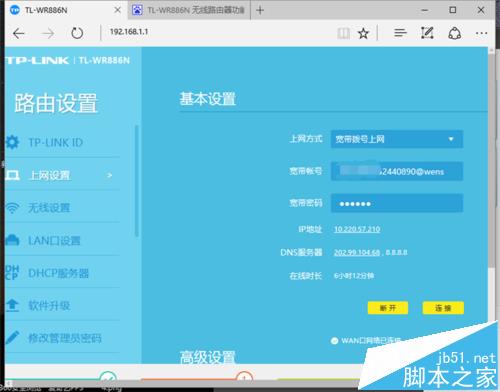
Task: Open the LAN口设置 menu item
Action: pos(54,240)
